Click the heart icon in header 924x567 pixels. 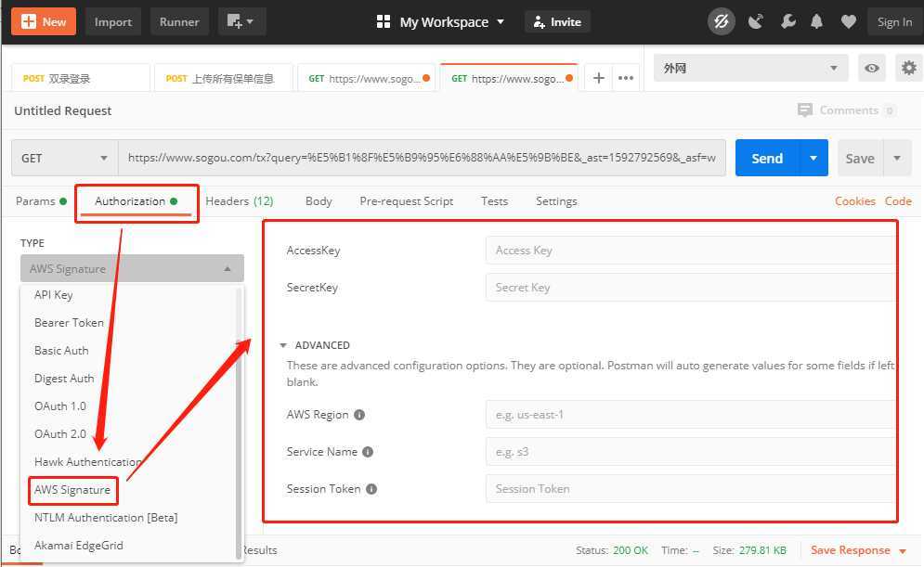click(849, 21)
